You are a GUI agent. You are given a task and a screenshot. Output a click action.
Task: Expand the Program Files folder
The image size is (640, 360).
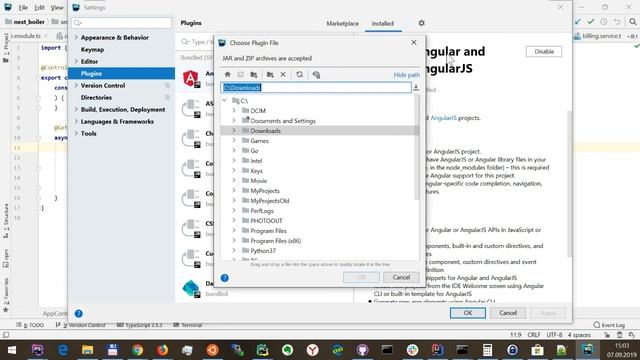(x=234, y=231)
